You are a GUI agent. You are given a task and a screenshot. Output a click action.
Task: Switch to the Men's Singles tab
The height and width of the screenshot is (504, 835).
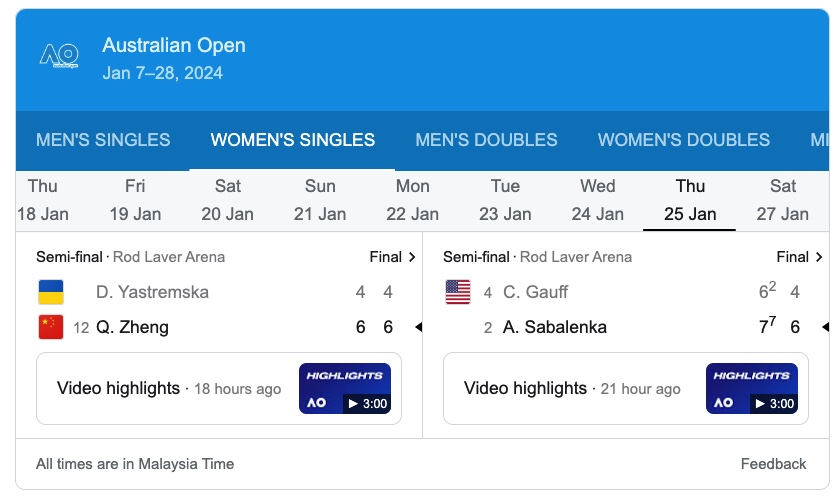click(103, 140)
